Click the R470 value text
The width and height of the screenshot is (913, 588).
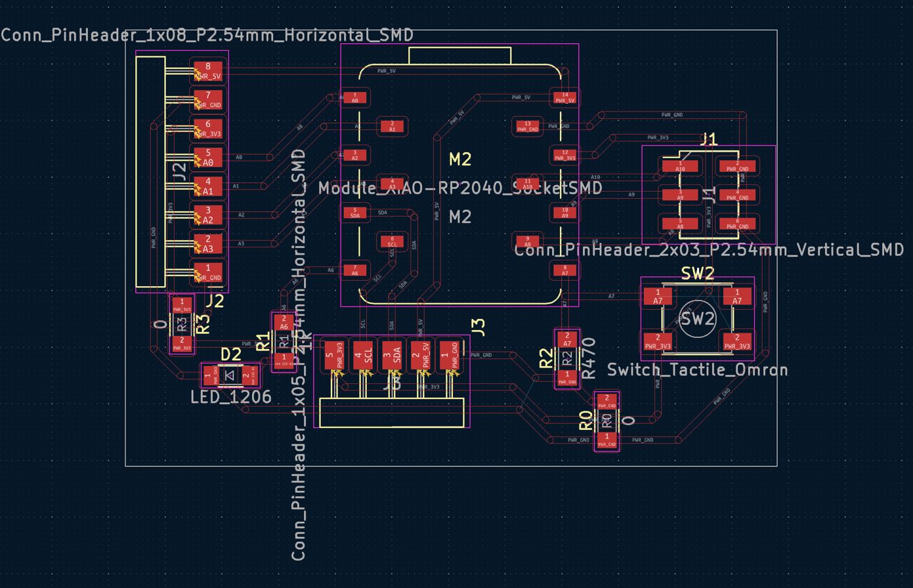588,358
